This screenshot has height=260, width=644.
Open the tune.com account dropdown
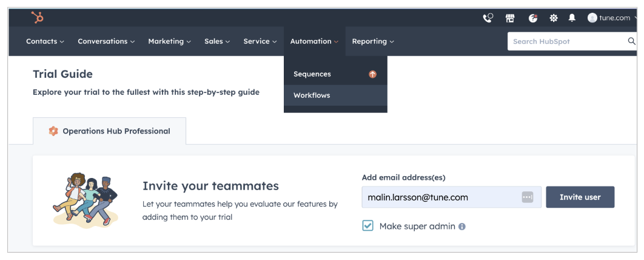612,18
